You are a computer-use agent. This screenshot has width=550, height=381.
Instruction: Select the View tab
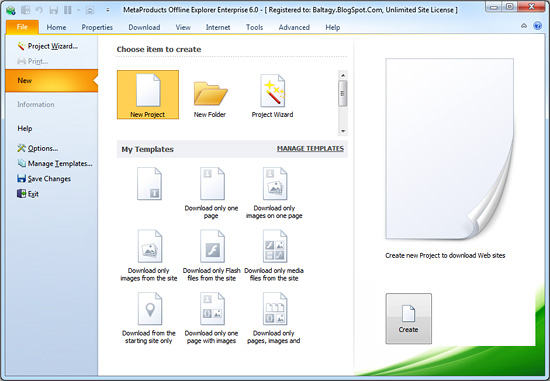pyautogui.click(x=183, y=27)
